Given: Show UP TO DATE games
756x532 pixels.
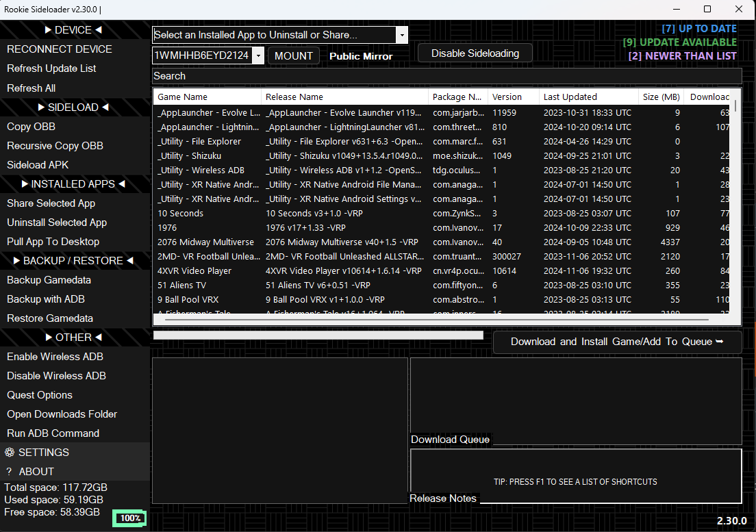Looking at the screenshot, I should [x=698, y=29].
